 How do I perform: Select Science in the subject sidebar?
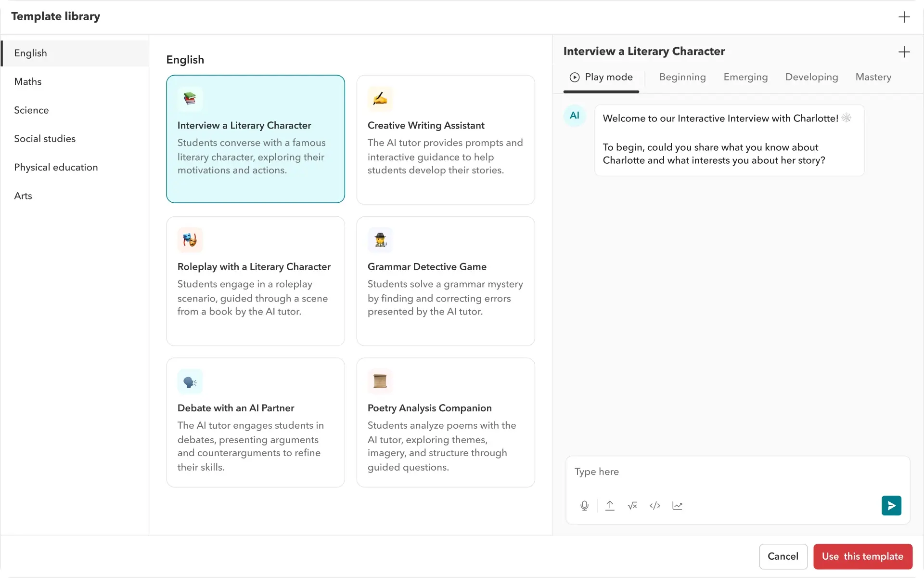[x=31, y=110]
